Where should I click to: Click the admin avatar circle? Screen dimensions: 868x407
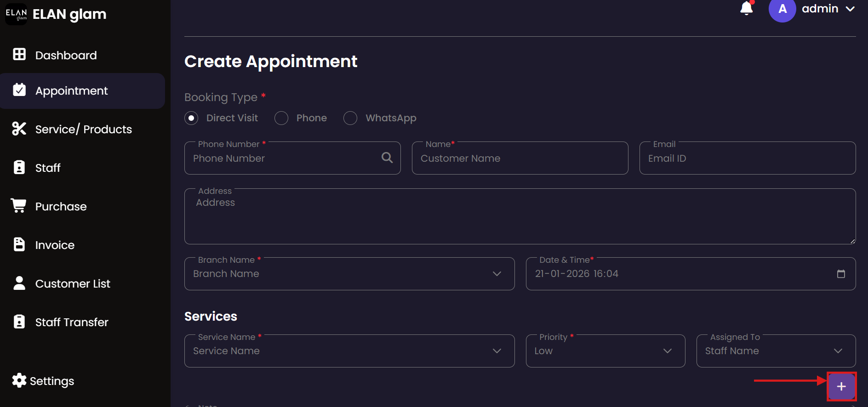pyautogui.click(x=782, y=9)
